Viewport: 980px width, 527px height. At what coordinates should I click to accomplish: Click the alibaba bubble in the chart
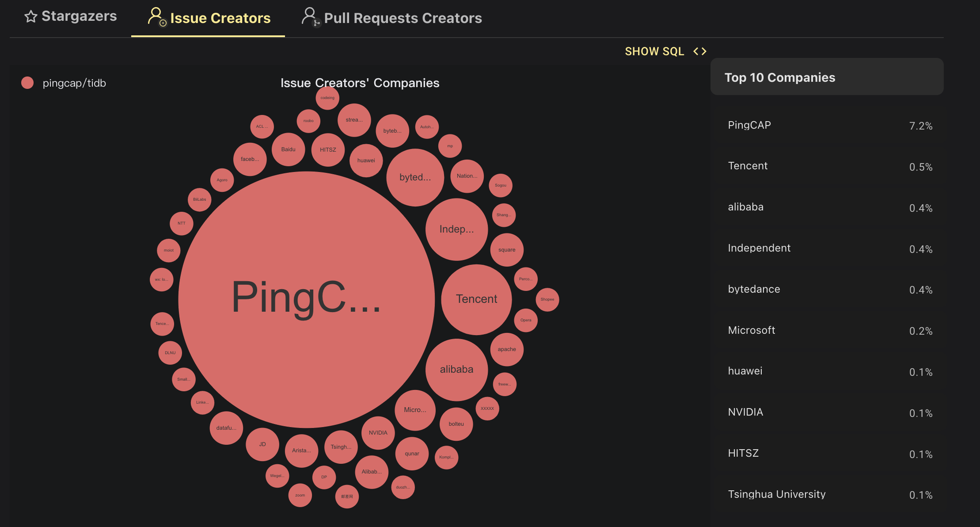pyautogui.click(x=456, y=370)
